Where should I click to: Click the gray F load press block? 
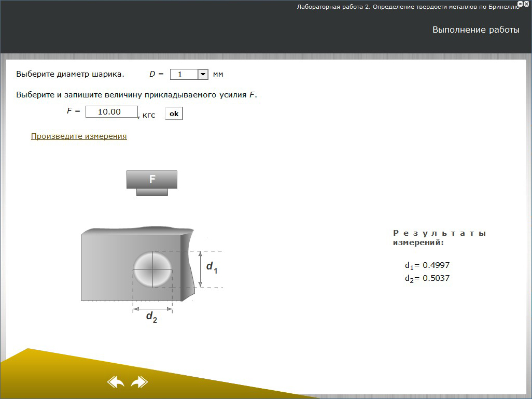coord(151,180)
